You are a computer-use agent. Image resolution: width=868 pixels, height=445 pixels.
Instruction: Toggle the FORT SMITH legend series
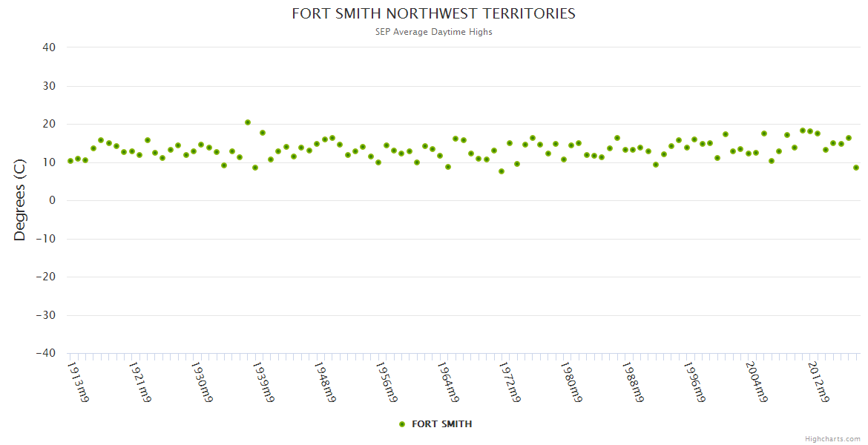(x=441, y=424)
